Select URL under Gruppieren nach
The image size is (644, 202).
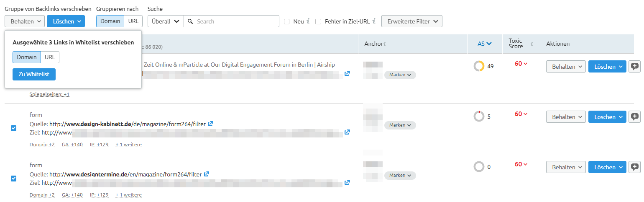point(133,21)
